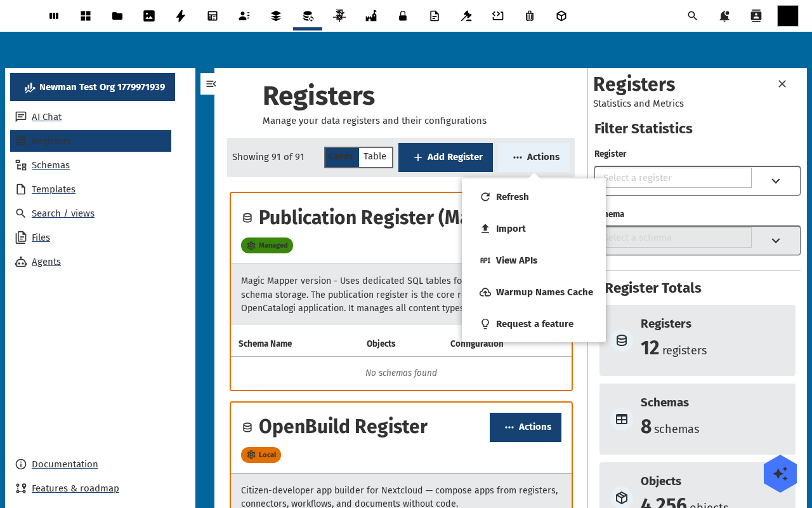Choose Refresh from the Actions menu

(x=534, y=197)
